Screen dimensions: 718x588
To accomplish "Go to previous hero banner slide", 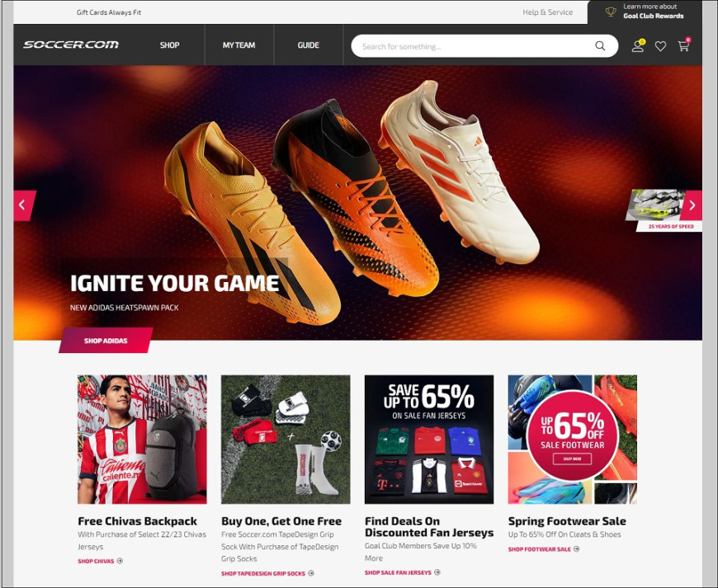I will [x=24, y=205].
